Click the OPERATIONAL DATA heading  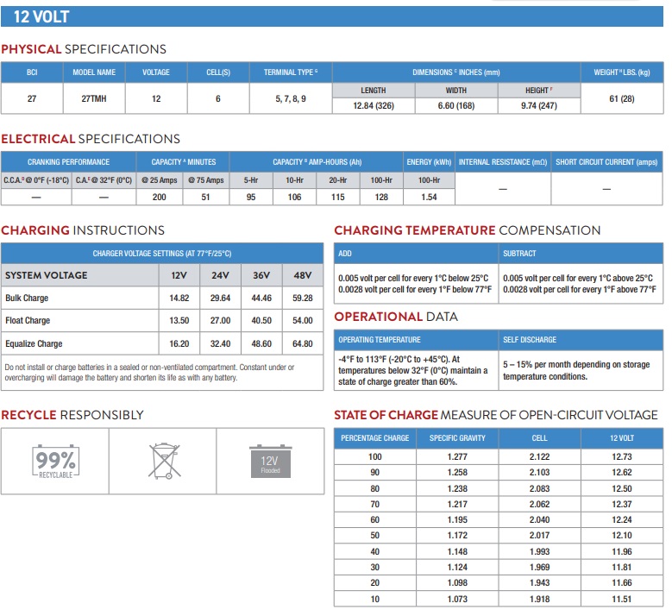(396, 317)
